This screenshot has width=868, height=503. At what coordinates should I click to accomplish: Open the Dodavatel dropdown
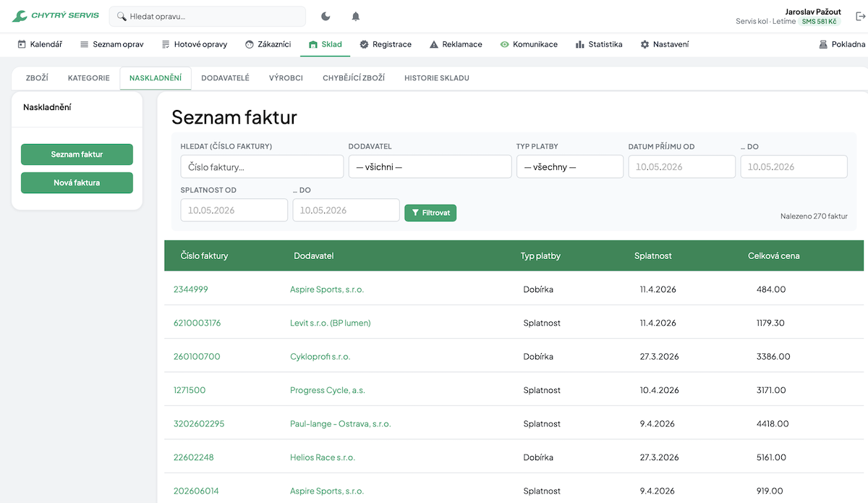coord(430,166)
